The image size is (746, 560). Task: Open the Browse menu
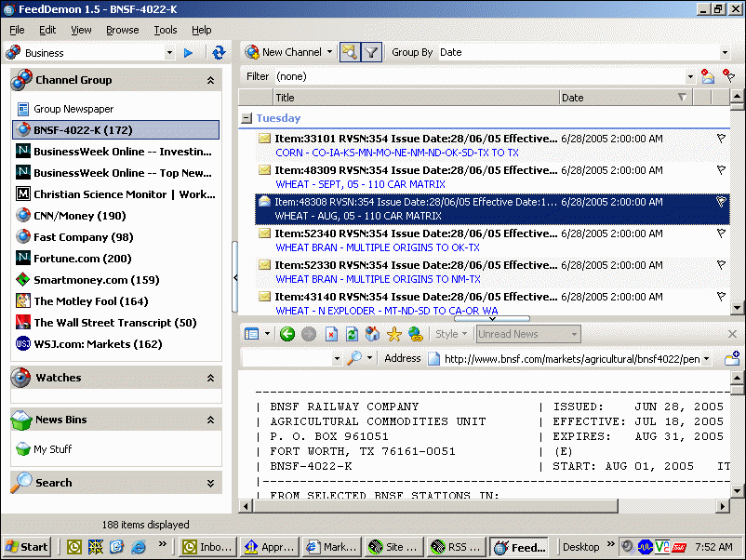click(122, 30)
